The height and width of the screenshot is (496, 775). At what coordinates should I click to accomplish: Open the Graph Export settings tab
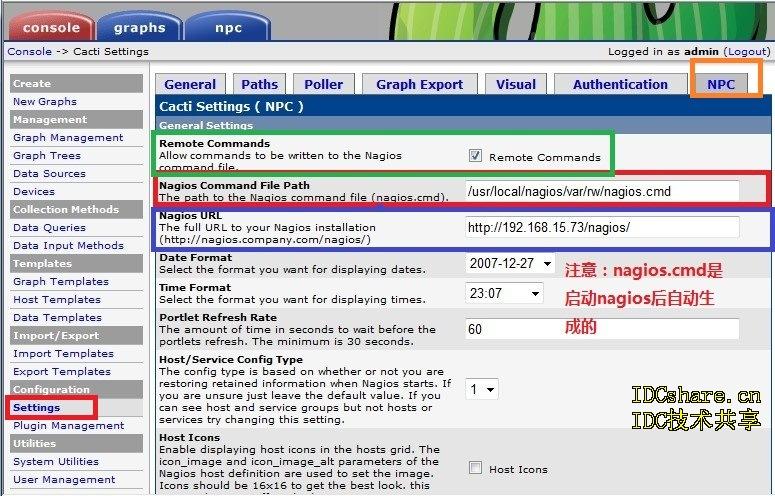420,84
